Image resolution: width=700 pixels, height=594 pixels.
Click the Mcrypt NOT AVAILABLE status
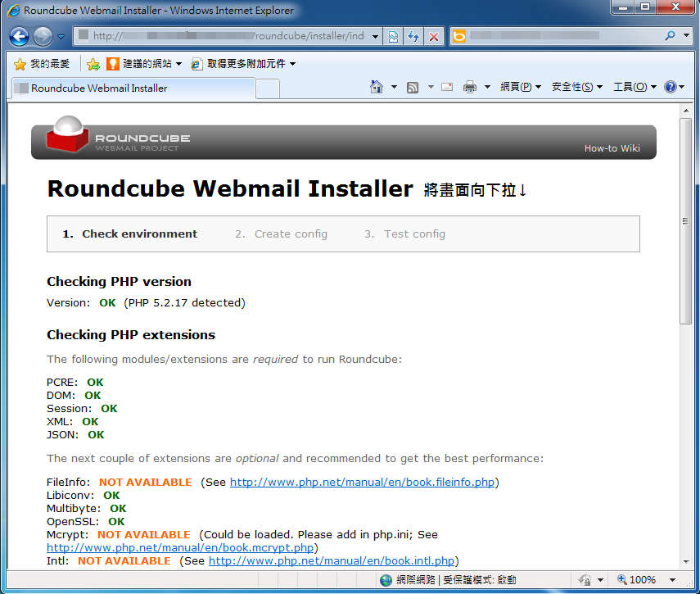(x=144, y=534)
